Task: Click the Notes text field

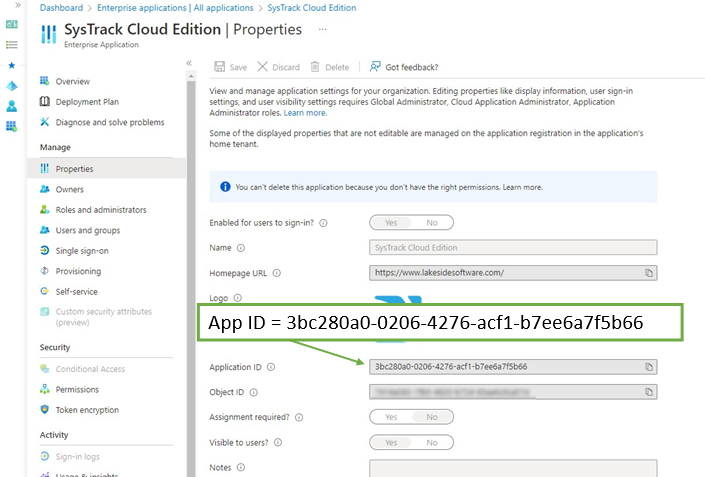Action: pyautogui.click(x=513, y=468)
